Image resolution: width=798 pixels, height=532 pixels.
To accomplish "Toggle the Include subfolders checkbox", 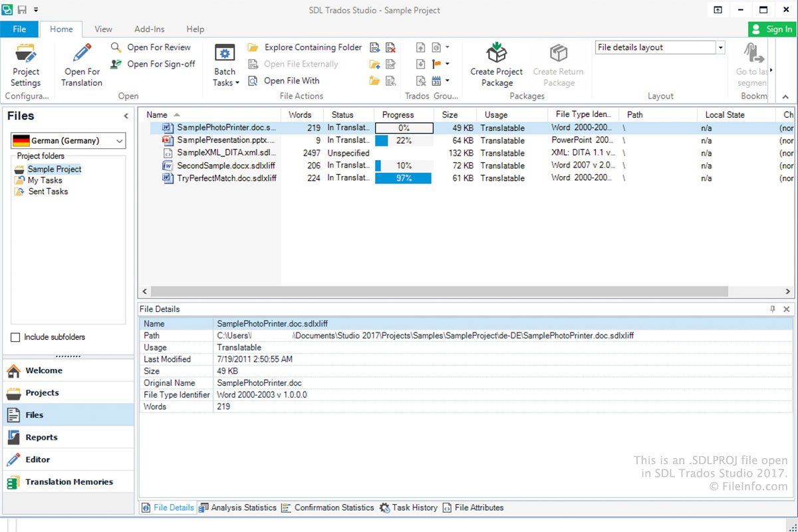I will click(16, 337).
